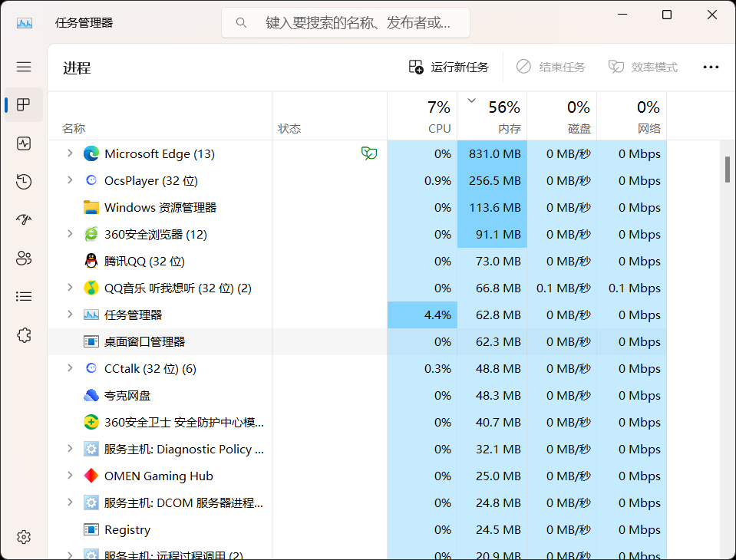Click the 4.4% CPU cell
The height and width of the screenshot is (560, 736).
point(422,315)
